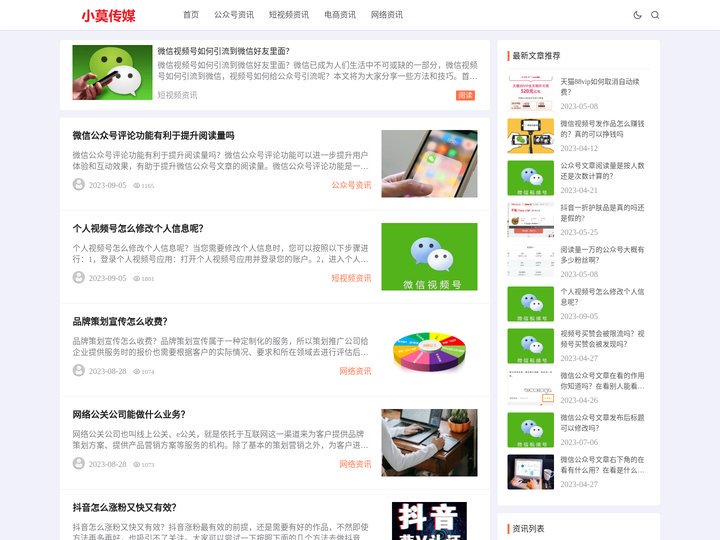Viewport: 720px width, 540px height.
Task: Open sidebar link 阅读量一万的公众号大概有多少粉丝
Action: pos(602,254)
